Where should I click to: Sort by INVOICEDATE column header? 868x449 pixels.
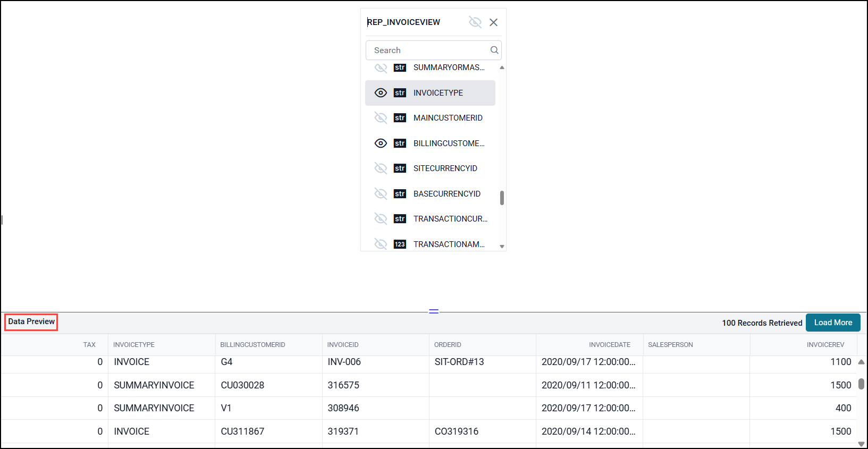(x=609, y=345)
